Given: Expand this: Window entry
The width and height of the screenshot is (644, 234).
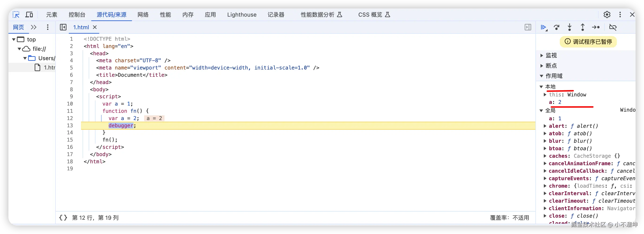Looking at the screenshot, I should click(545, 95).
